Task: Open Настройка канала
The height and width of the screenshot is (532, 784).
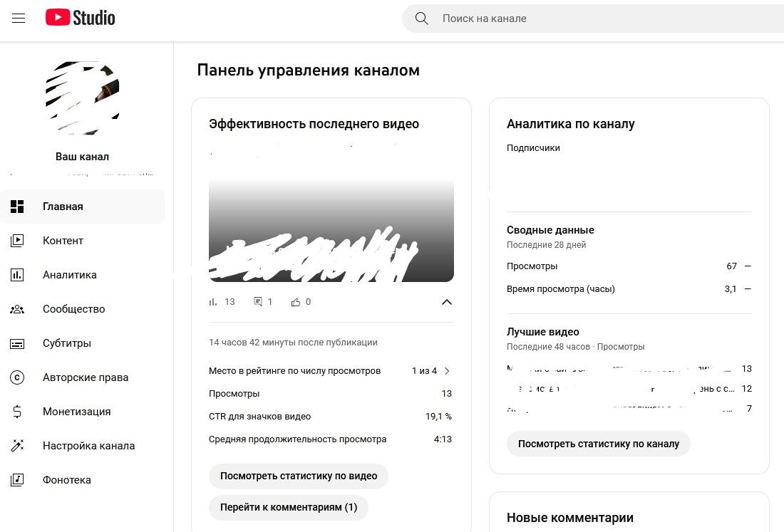Action: (83, 446)
